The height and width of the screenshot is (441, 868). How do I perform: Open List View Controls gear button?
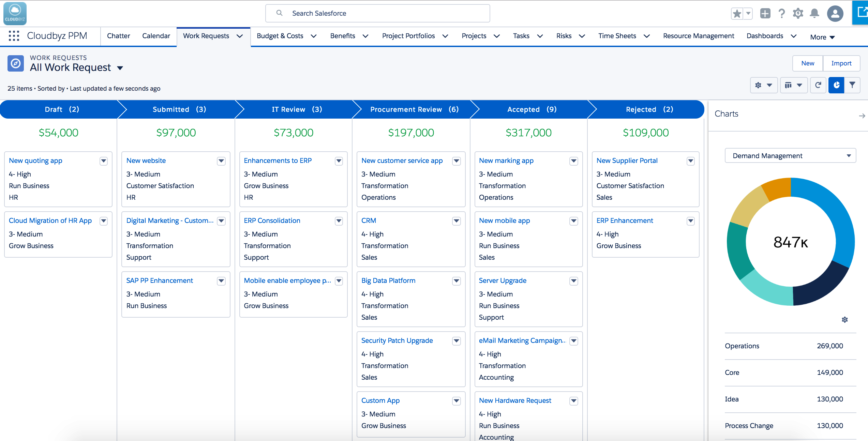[x=764, y=85]
